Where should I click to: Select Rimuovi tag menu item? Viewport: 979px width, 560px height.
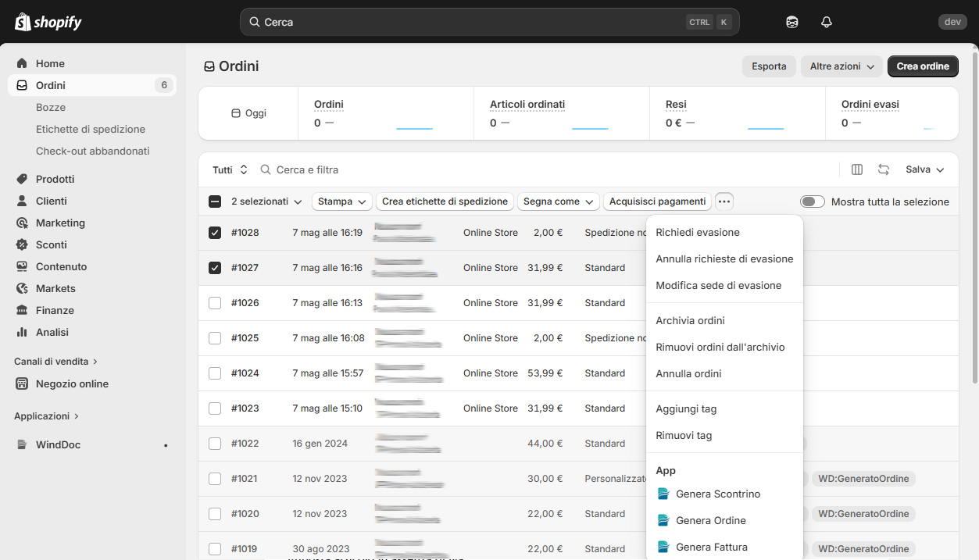[x=724, y=435]
